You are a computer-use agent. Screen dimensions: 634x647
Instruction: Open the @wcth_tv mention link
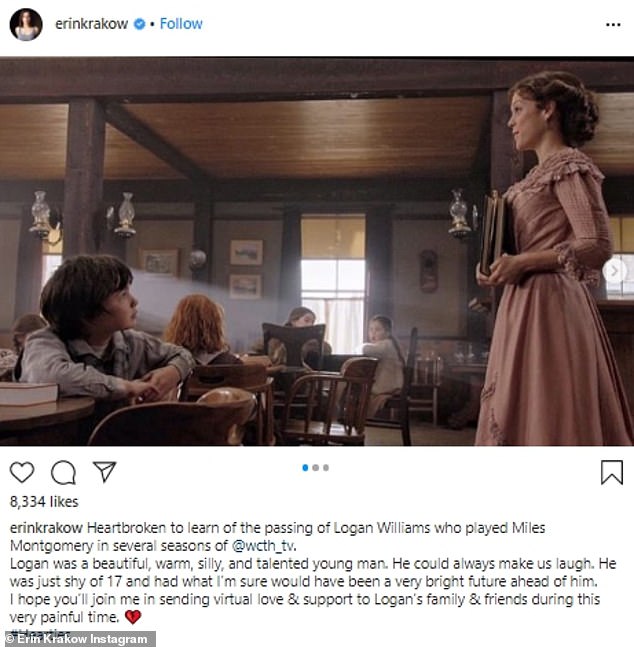coord(263,546)
